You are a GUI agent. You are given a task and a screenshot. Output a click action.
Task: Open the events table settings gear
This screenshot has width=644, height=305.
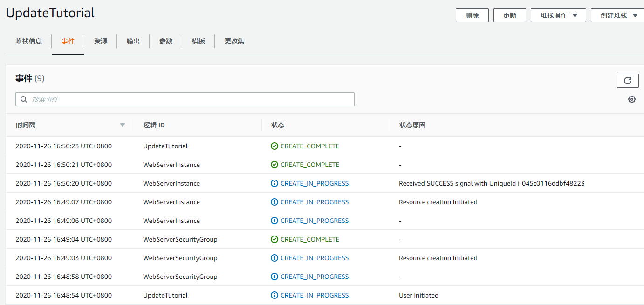click(x=632, y=99)
